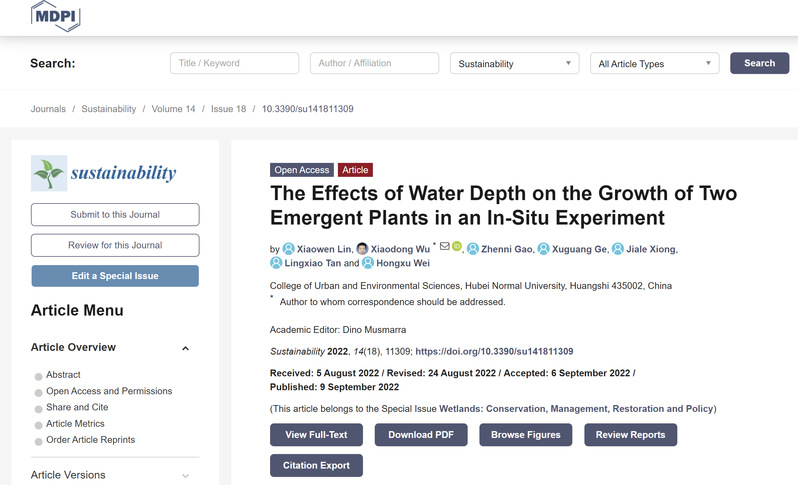
Task: Click Xiaowen Lin's author profile icon
Action: [x=289, y=249]
